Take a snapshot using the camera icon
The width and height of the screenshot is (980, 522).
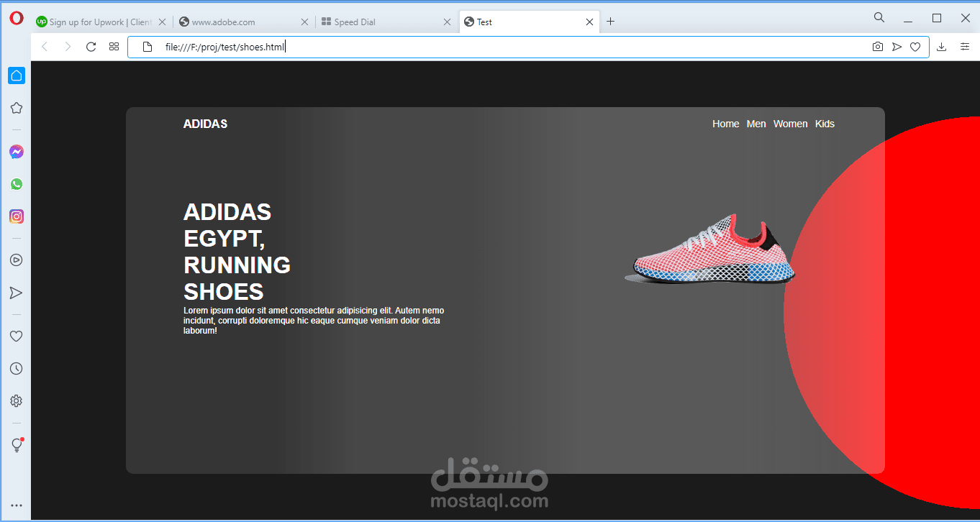pyautogui.click(x=877, y=46)
